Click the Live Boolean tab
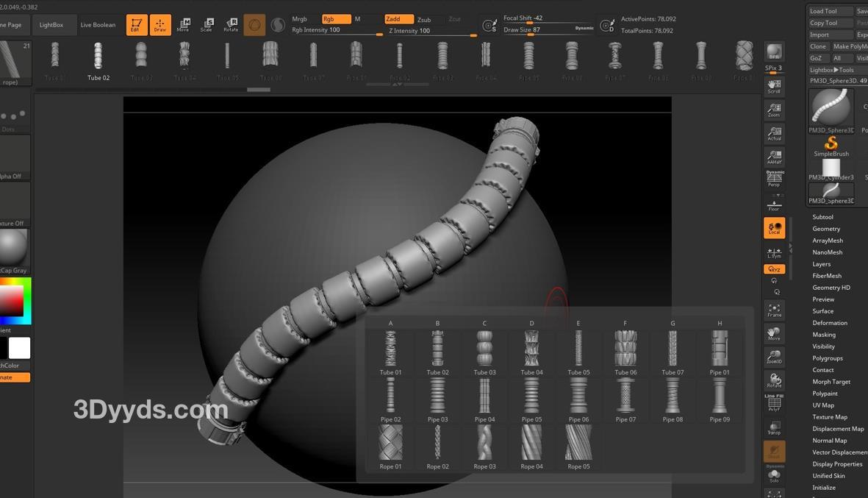This screenshot has width=868, height=498. coord(98,25)
